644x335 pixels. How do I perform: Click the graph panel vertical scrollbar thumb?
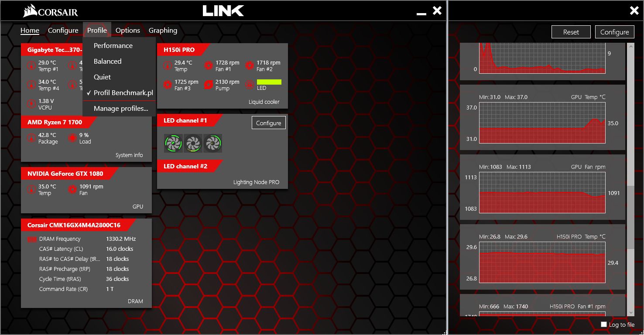click(x=630, y=218)
